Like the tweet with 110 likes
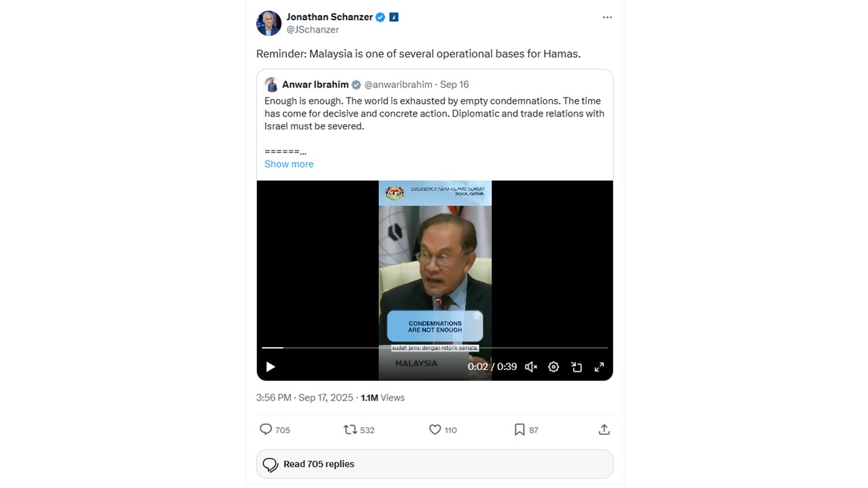Image resolution: width=868 pixels, height=488 pixels. (x=435, y=430)
